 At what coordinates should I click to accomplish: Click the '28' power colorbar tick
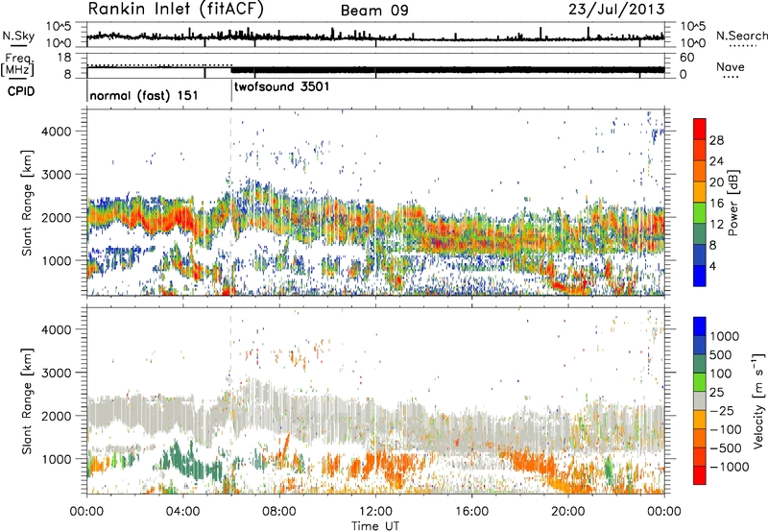[x=716, y=140]
